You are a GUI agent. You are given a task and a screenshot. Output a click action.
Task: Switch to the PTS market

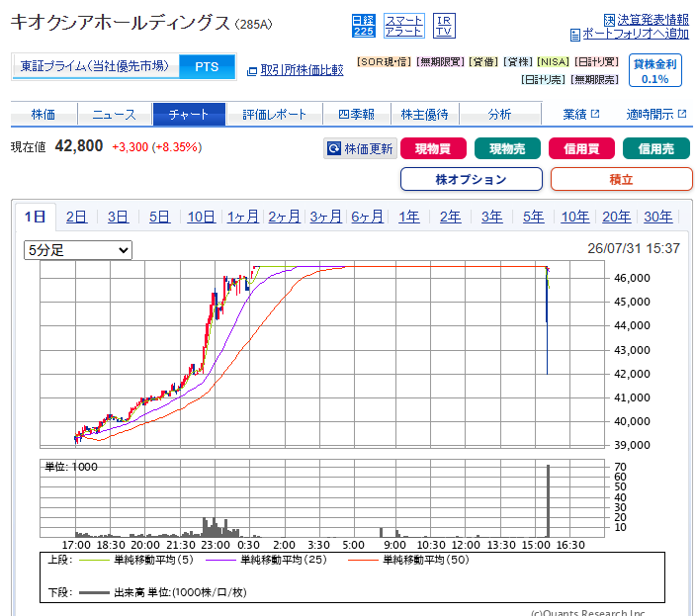click(x=207, y=66)
